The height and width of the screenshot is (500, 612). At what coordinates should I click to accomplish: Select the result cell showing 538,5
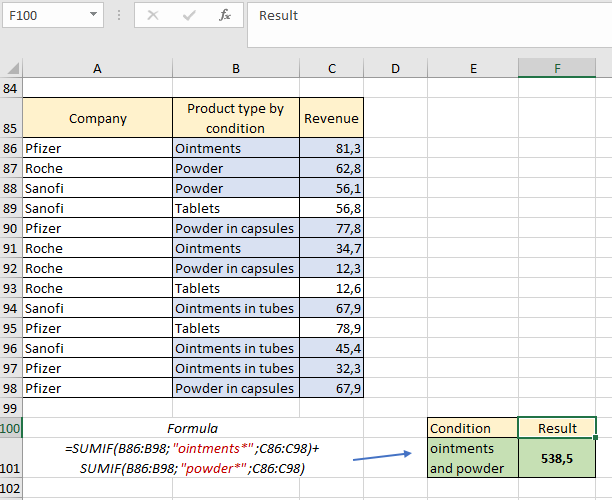557,458
